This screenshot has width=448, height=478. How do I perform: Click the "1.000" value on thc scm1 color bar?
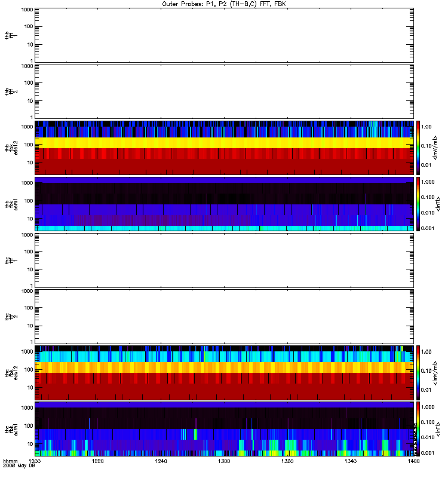pyautogui.click(x=428, y=407)
